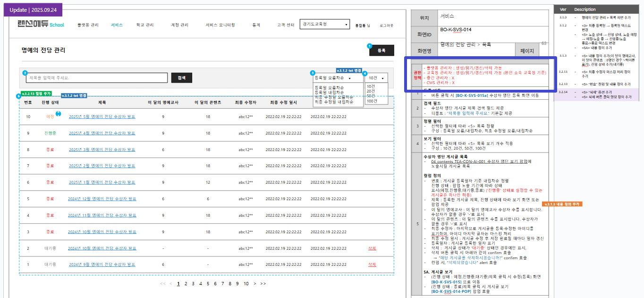Click the next page arrow in pagination
The height and width of the screenshot is (298, 644).
pyautogui.click(x=255, y=284)
